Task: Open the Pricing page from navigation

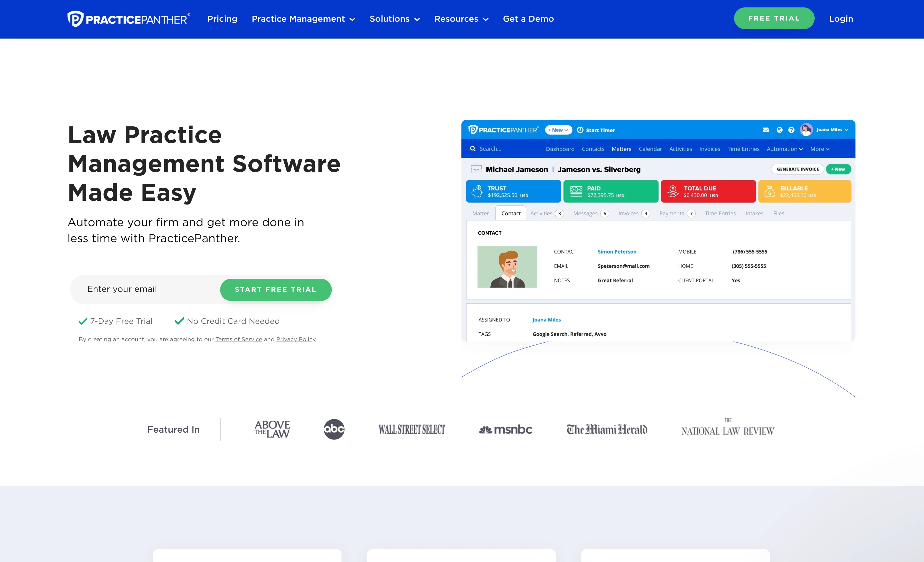Action: [x=222, y=19]
